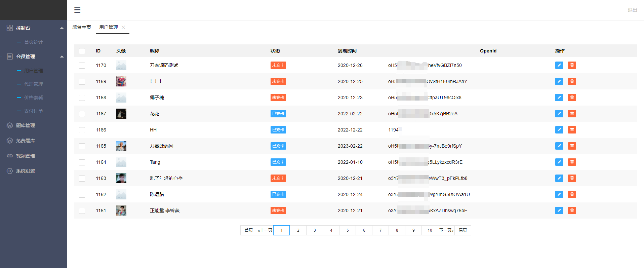644x268 pixels.
Task: Open 代理管理 sidebar submenu item
Action: tap(34, 84)
